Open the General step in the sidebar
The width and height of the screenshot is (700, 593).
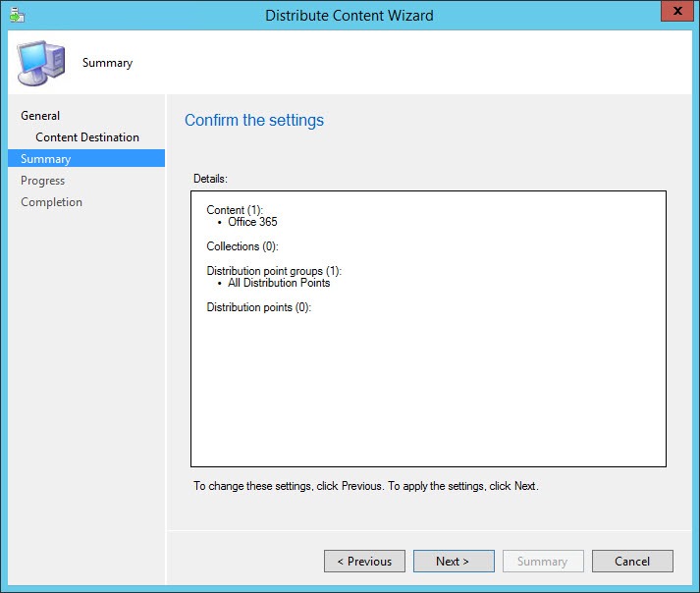40,116
